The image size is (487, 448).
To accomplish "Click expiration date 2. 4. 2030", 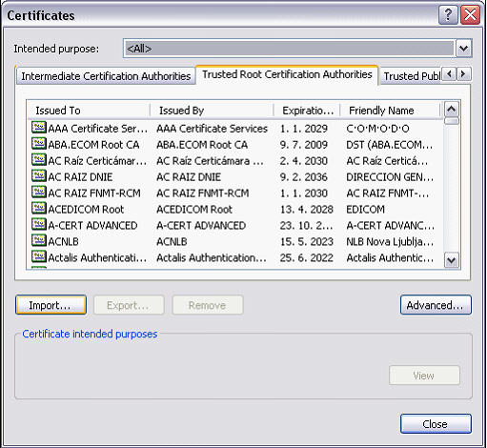I will click(x=304, y=161).
